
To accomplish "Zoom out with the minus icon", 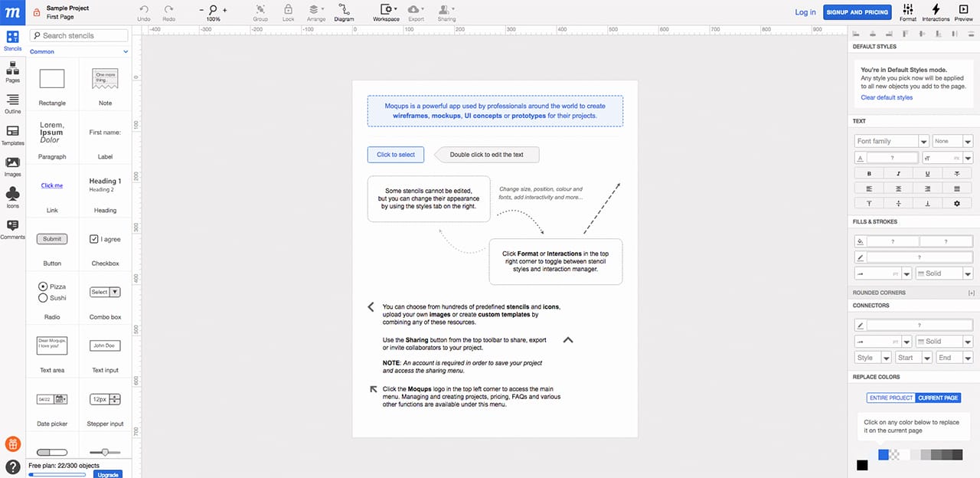I will click(202, 10).
